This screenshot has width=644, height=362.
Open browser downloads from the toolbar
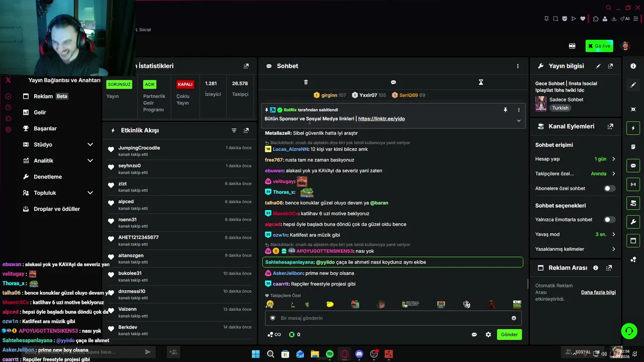tap(614, 19)
